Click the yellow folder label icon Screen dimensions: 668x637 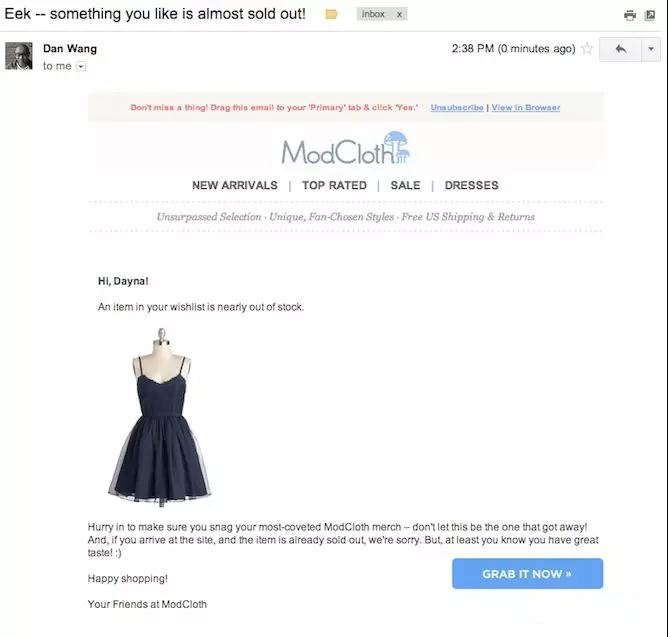[x=331, y=14]
